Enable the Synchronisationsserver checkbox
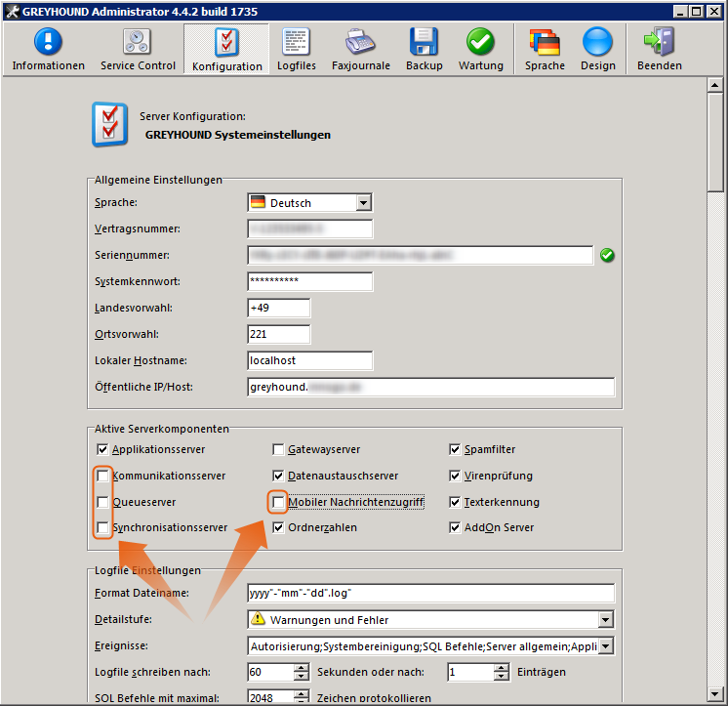The height and width of the screenshot is (706, 728). [102, 527]
